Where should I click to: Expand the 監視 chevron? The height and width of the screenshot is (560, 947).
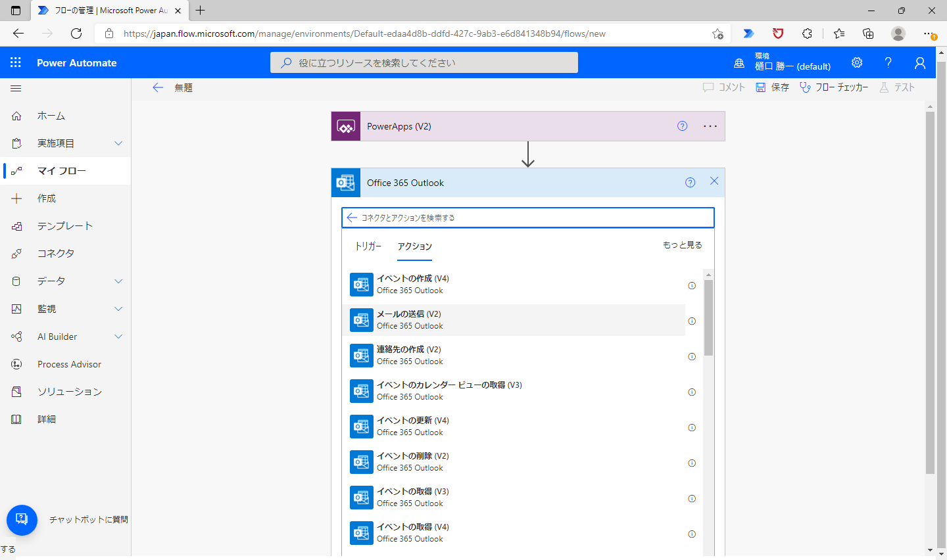118,309
